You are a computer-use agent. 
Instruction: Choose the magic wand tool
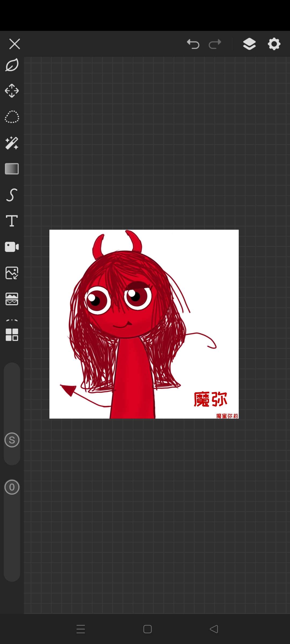(x=12, y=143)
